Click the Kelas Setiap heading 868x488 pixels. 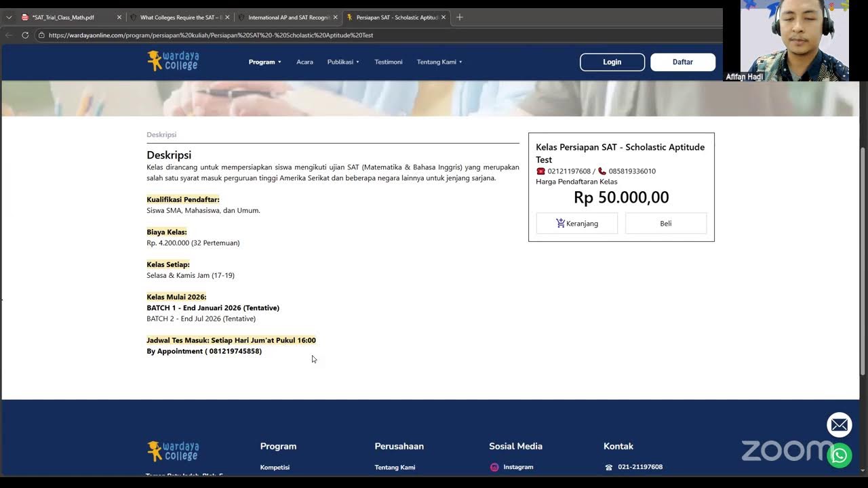[168, 264]
